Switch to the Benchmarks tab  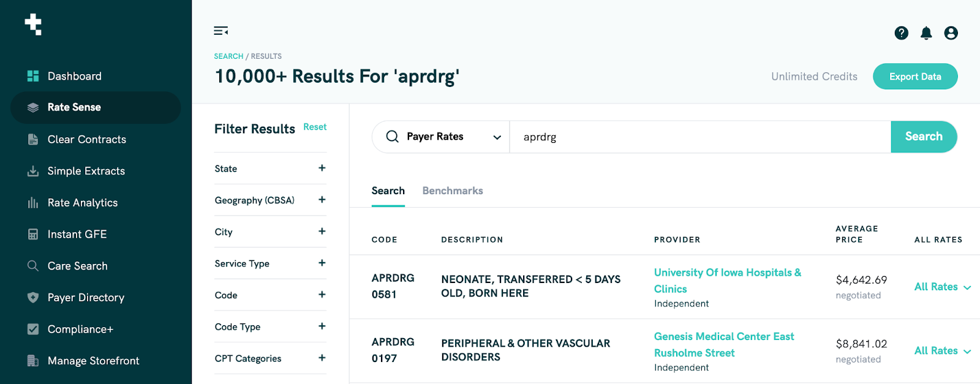(453, 191)
